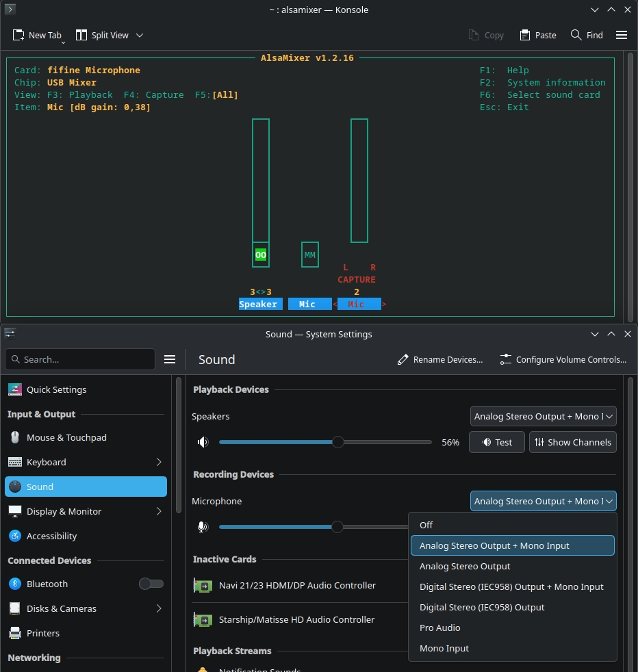Toggle the Speaker mute indicator OO
The width and height of the screenshot is (638, 672).
pos(261,255)
